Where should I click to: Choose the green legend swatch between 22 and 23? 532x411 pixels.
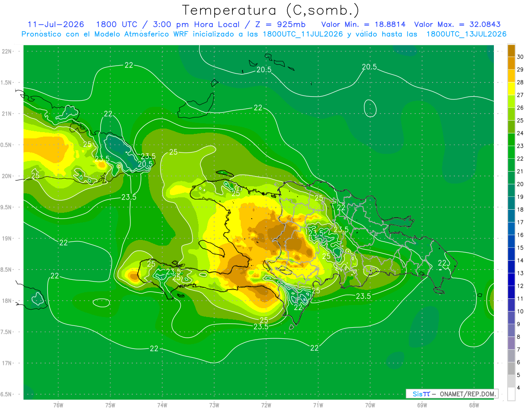tap(511, 152)
